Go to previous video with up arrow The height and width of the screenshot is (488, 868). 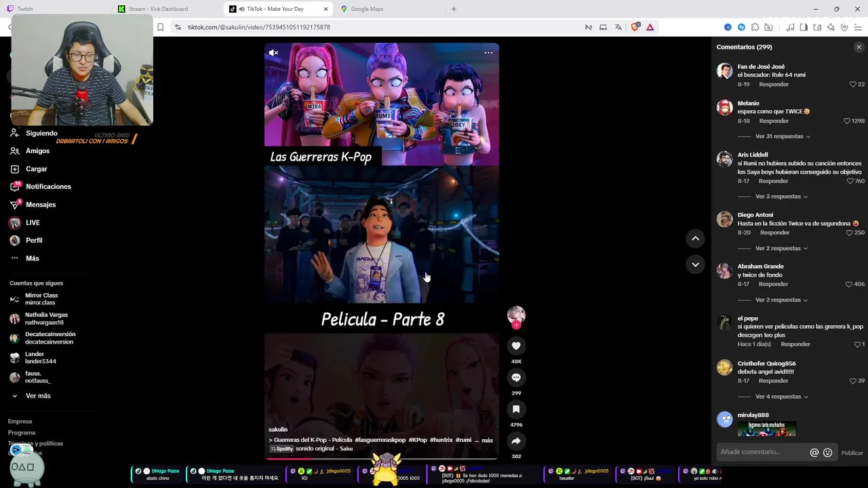[x=695, y=238]
